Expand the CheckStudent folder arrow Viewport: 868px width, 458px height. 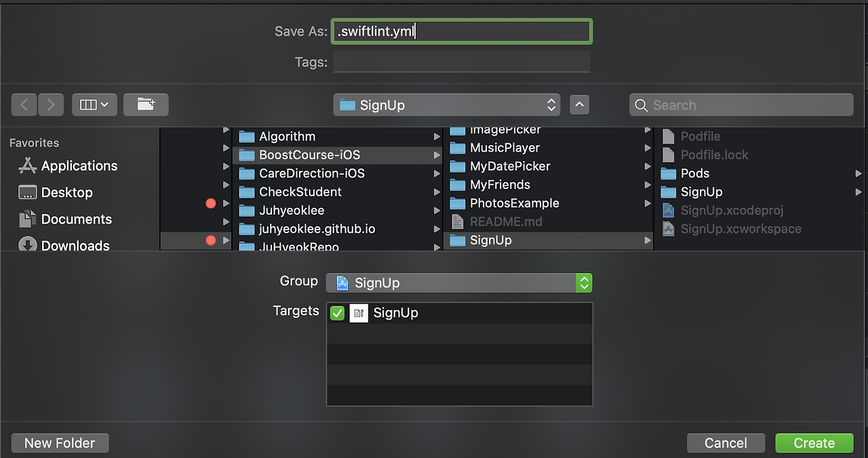437,192
